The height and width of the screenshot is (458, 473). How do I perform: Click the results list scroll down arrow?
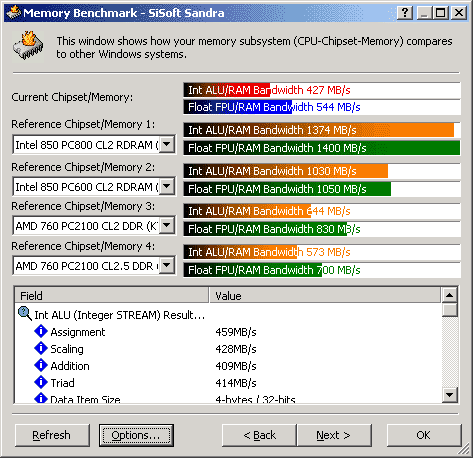(x=449, y=395)
